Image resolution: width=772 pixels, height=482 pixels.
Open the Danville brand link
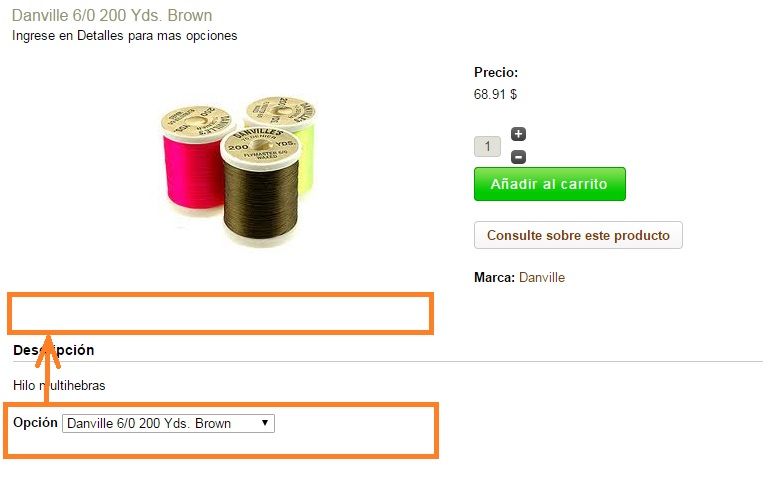542,278
